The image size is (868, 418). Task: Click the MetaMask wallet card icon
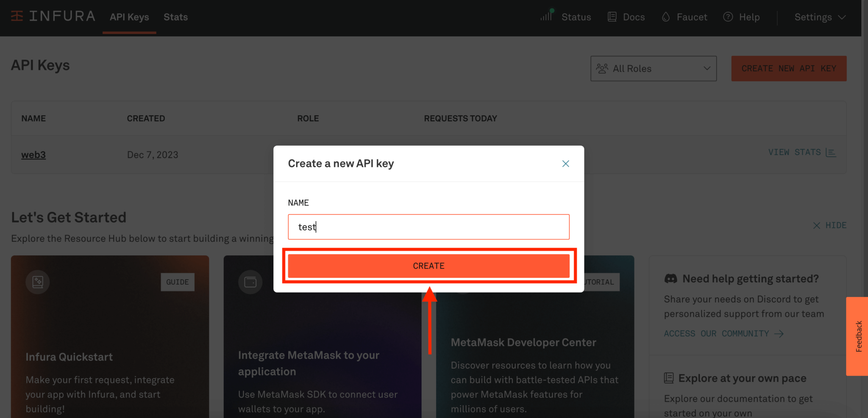tap(250, 282)
